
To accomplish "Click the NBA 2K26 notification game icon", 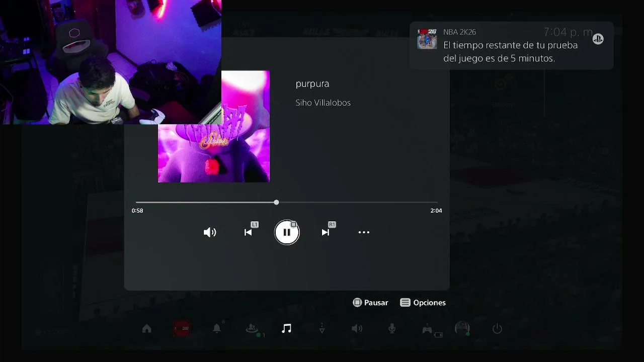I will [427, 39].
